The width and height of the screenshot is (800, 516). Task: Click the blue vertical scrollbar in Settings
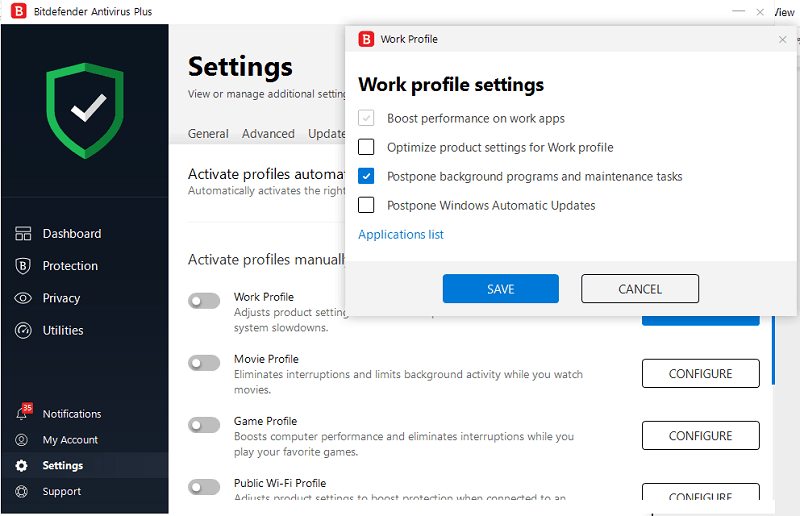coord(773,350)
